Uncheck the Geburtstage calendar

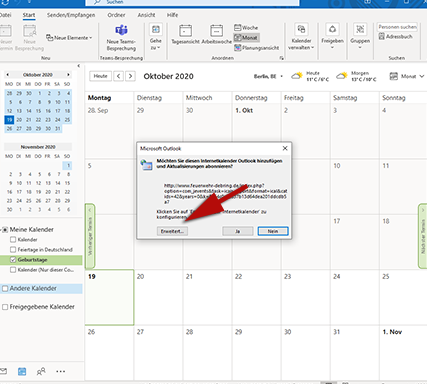[13, 260]
